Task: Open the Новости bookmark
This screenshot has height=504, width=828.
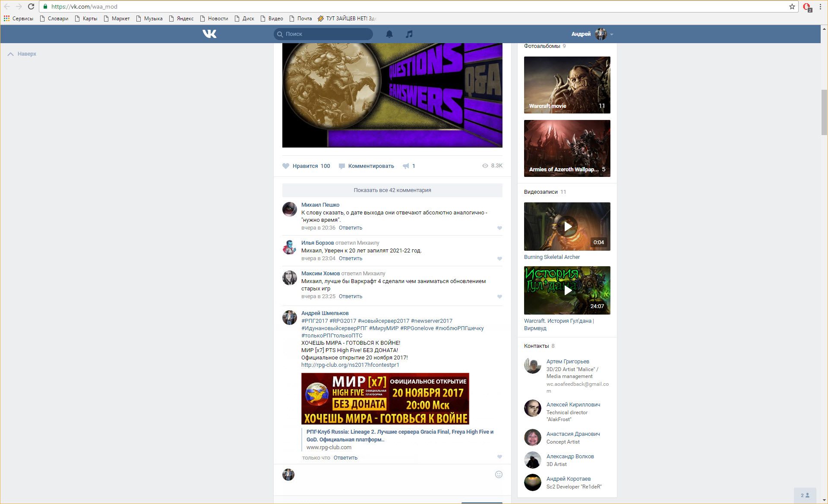Action: pos(214,19)
